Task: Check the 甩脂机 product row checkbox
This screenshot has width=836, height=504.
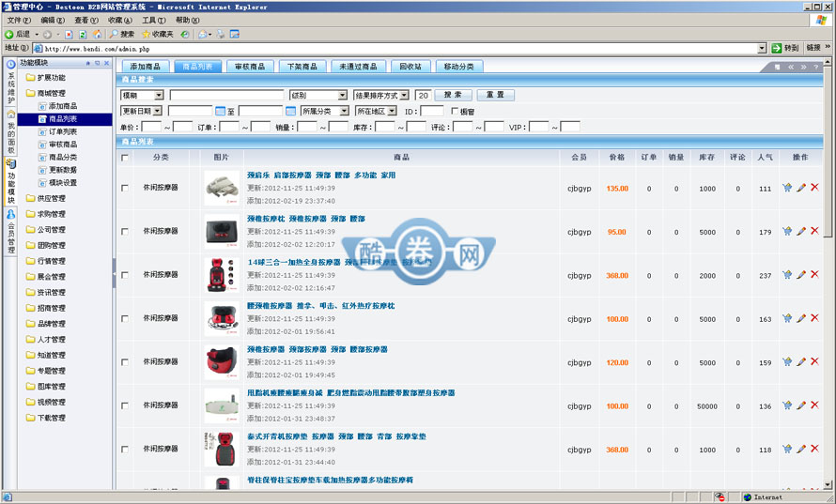Action: [125, 406]
